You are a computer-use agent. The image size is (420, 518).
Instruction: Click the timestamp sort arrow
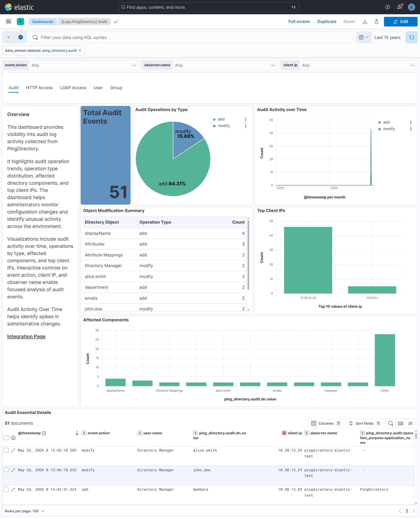(x=77, y=433)
